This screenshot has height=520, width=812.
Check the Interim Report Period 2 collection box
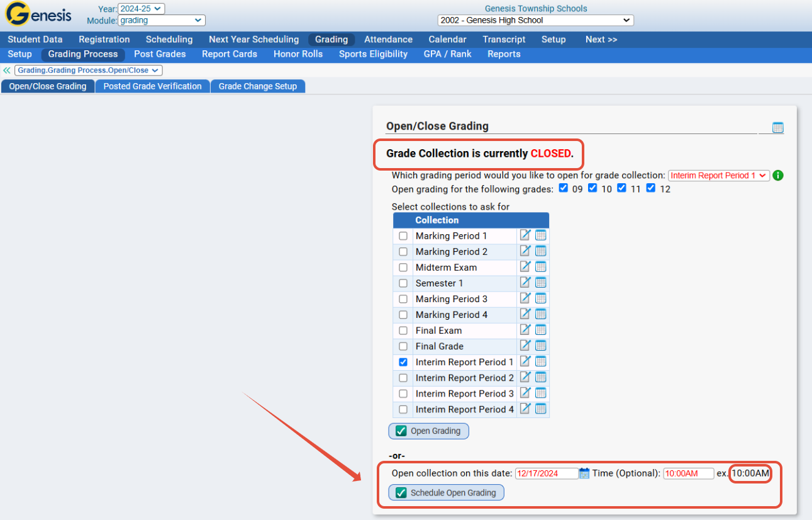tap(403, 378)
